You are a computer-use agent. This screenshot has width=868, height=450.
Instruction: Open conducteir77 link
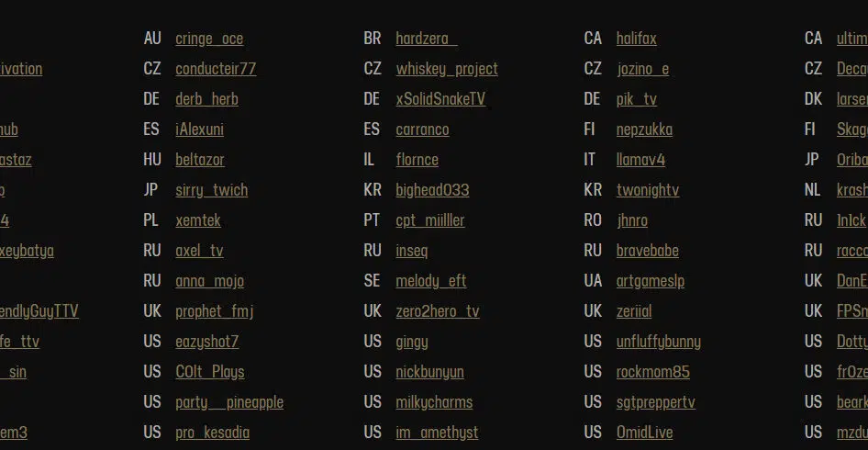[216, 69]
